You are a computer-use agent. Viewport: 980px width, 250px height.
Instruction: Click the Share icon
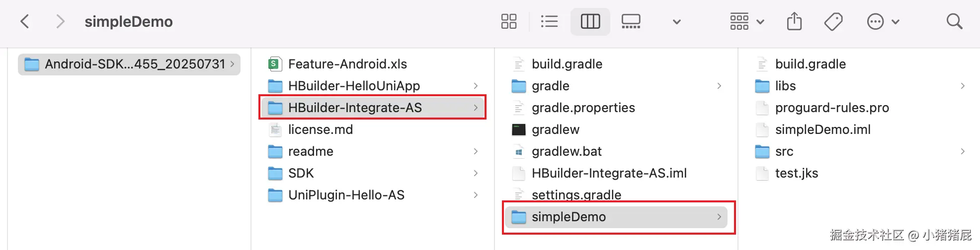click(794, 21)
